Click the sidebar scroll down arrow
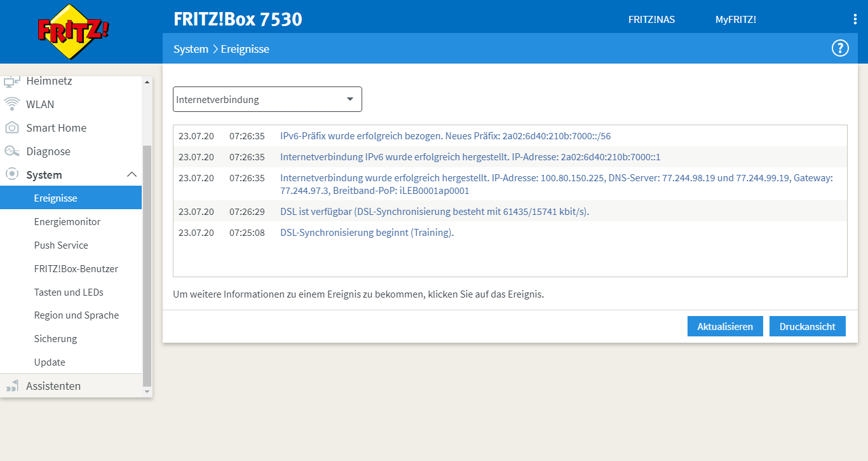Screen dimensions: 868x461 pos(147,392)
